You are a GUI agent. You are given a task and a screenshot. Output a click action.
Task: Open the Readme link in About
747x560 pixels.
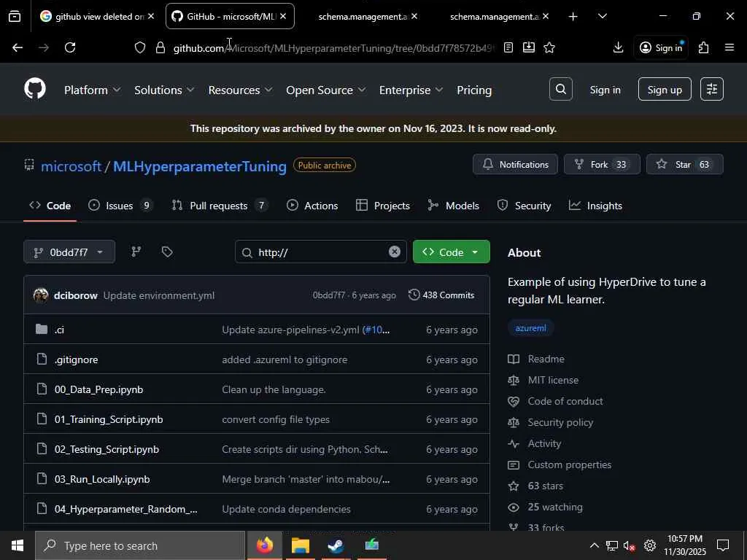(546, 359)
